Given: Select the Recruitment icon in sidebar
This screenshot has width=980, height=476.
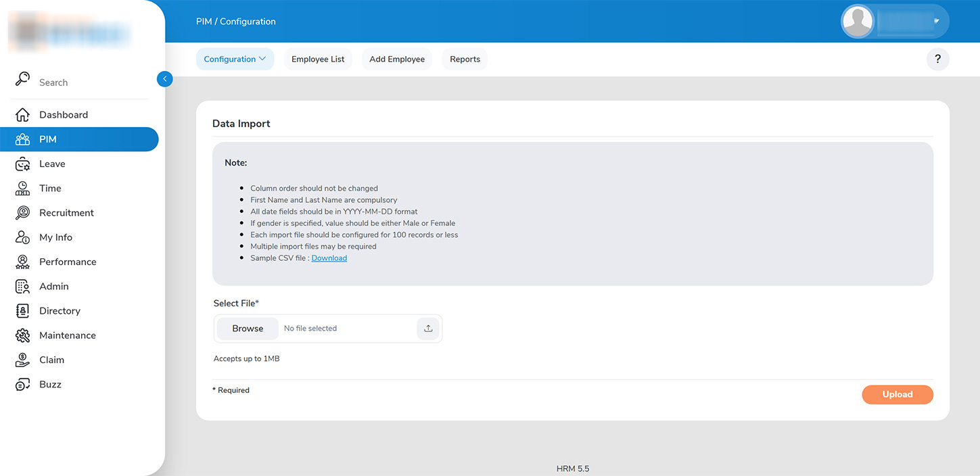Looking at the screenshot, I should [22, 213].
